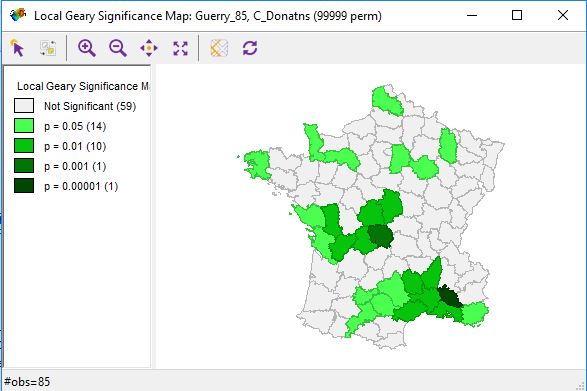The height and width of the screenshot is (391, 587).
Task: Click the 'Local Geary Significance M' legend title
Action: click(x=83, y=86)
